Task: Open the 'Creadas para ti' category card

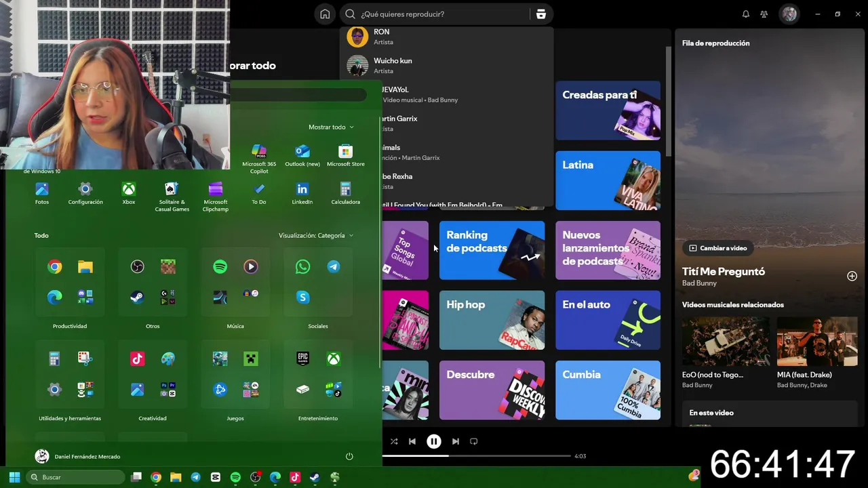Action: 608,110
